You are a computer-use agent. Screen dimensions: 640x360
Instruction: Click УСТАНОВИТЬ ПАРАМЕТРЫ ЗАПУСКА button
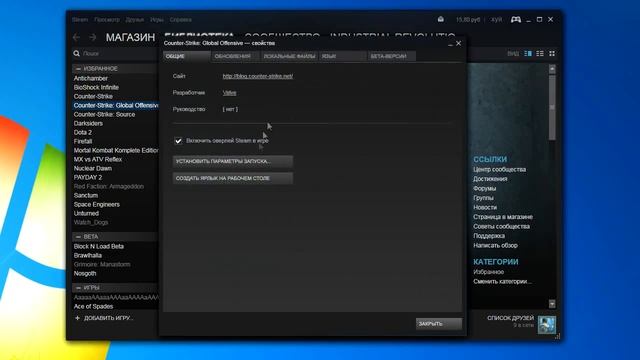233,161
